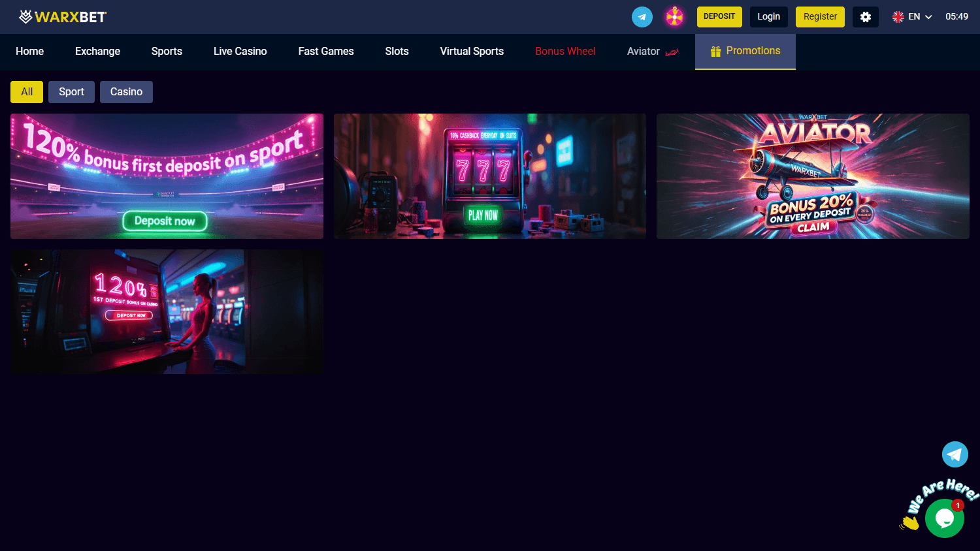Open the 120% sport first deposit banner

click(x=167, y=176)
